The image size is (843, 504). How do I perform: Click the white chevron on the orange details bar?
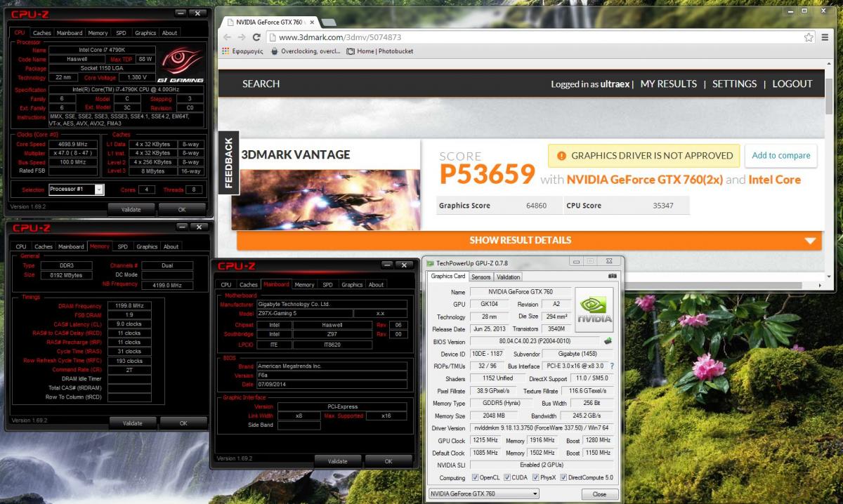coord(811,241)
